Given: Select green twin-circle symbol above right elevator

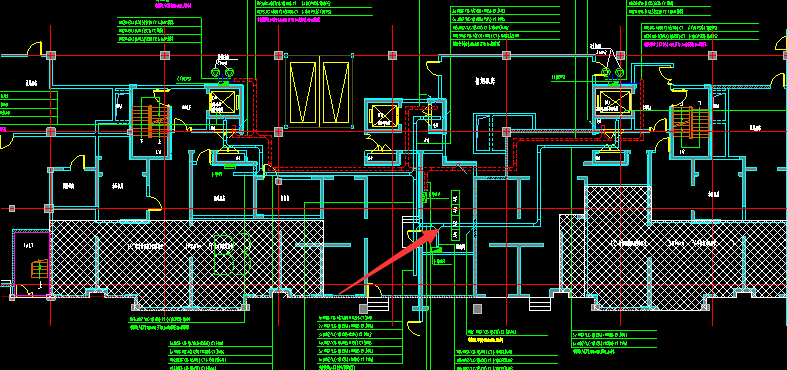Looking at the screenshot, I should click(613, 72).
